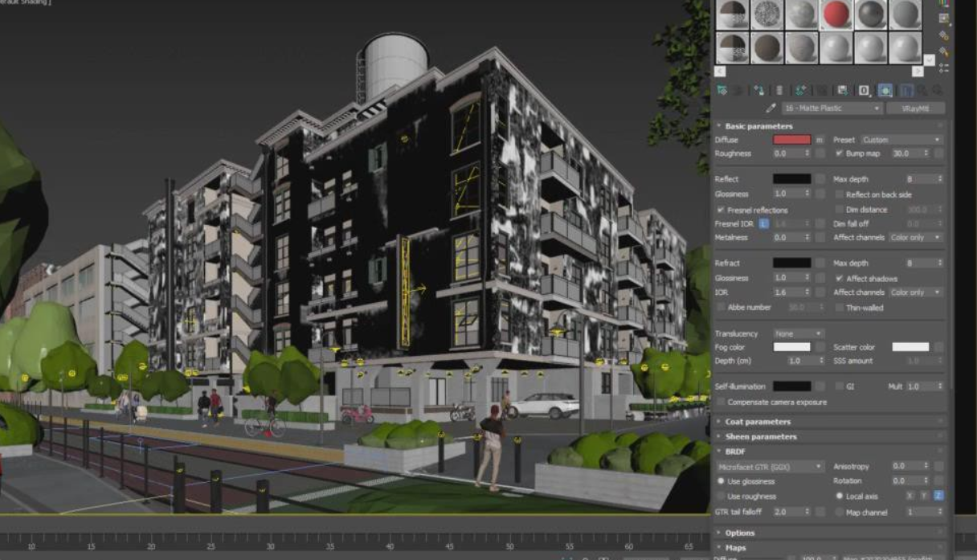Click the Diffuse 'm' map button

pyautogui.click(x=820, y=140)
